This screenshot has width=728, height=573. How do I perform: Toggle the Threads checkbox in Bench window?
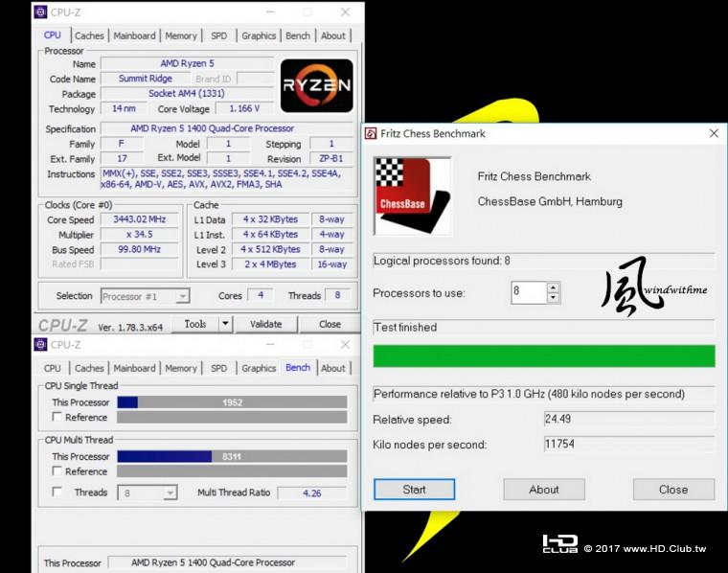(x=57, y=492)
